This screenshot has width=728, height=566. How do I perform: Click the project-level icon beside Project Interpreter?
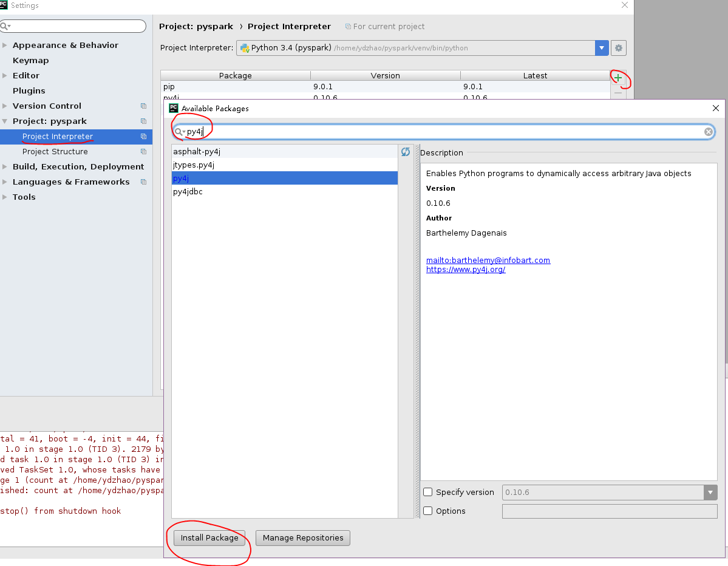[x=143, y=137]
